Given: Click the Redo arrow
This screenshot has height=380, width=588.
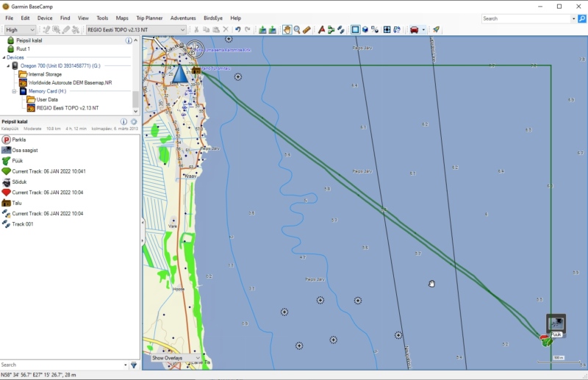Looking at the screenshot, I should (x=248, y=29).
